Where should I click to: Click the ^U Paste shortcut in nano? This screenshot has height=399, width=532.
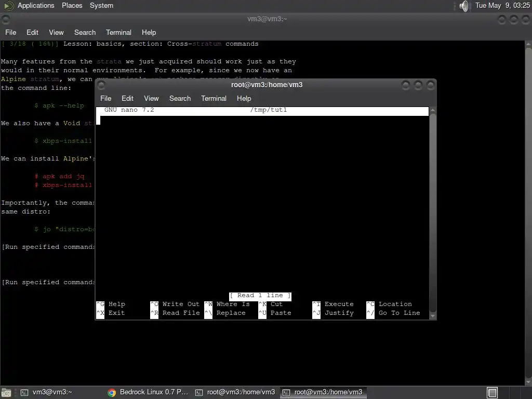pos(275,313)
